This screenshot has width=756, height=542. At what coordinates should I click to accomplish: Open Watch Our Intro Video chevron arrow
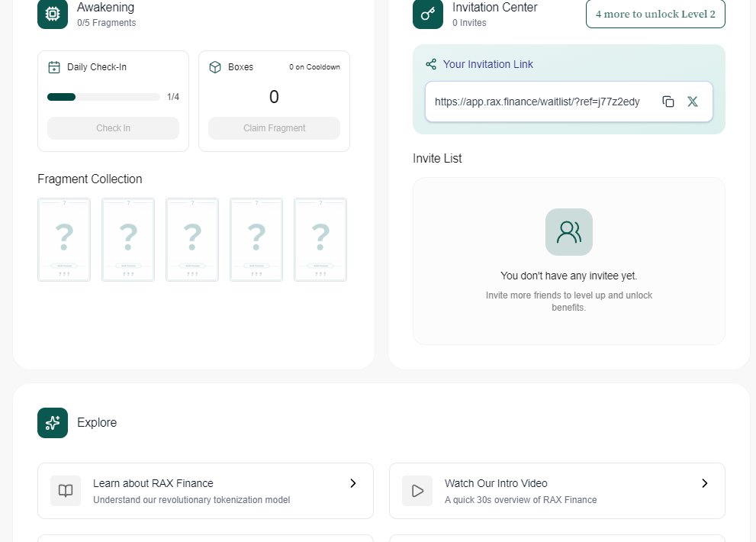[704, 483]
